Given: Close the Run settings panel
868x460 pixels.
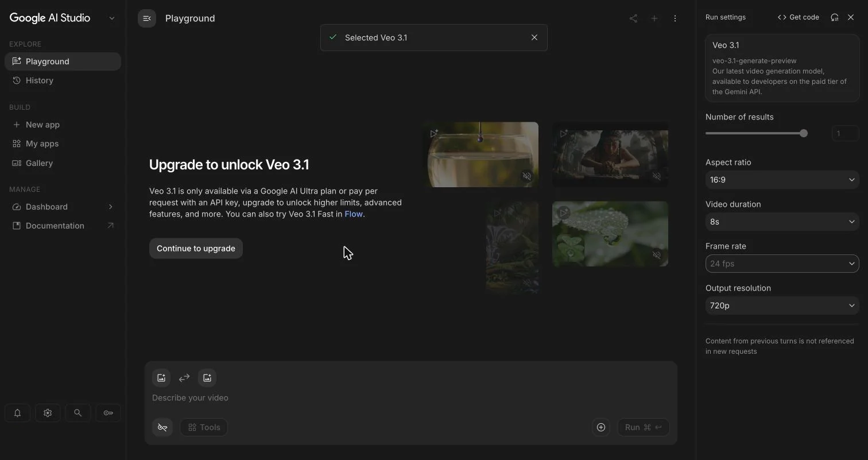Looking at the screenshot, I should (x=851, y=17).
